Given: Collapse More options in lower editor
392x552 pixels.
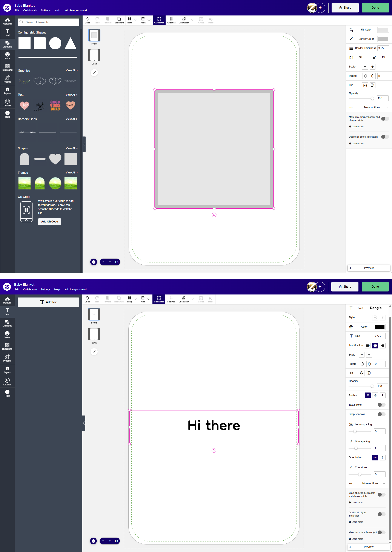Looking at the screenshot, I should point(384,483).
